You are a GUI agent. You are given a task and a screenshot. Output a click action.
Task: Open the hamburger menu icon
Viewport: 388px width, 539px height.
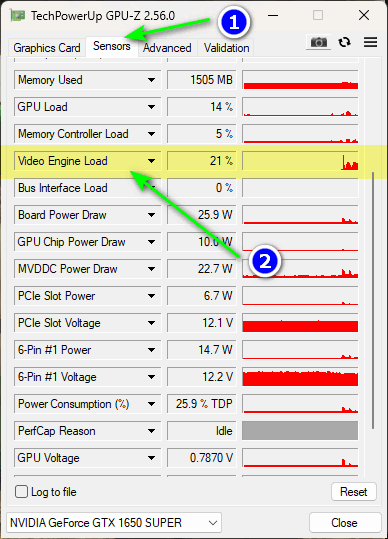(x=370, y=42)
